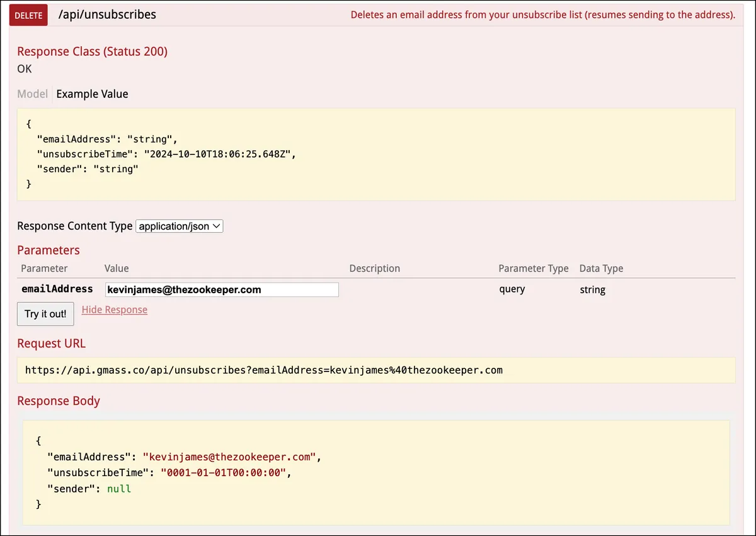Screen dimensions: 756x536
Task: Click the green "null" sender value
Action: pyautogui.click(x=119, y=489)
